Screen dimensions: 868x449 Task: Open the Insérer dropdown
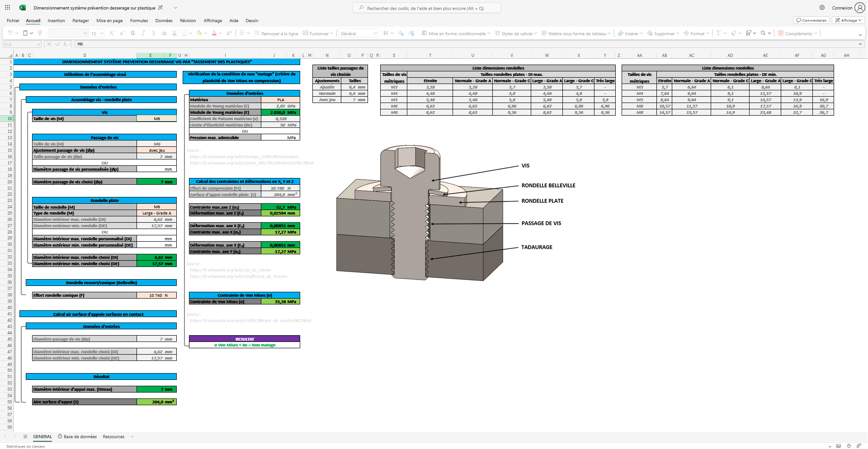631,33
